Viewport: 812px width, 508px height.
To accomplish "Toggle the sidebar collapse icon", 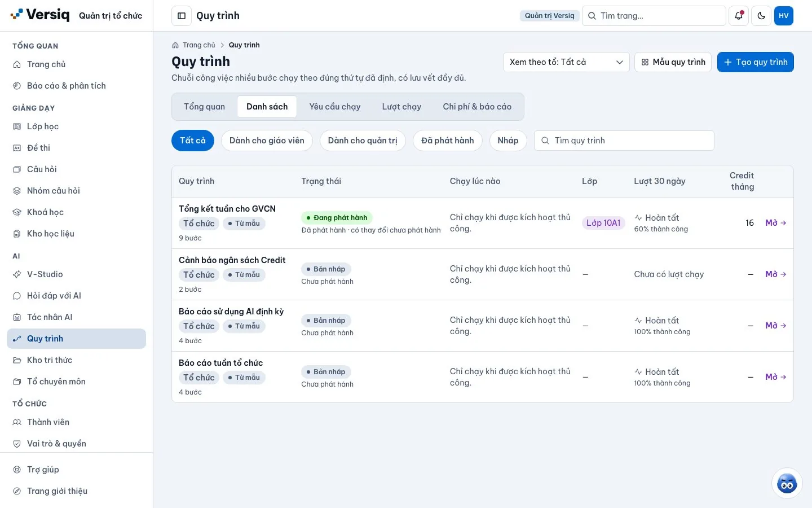I will click(182, 16).
